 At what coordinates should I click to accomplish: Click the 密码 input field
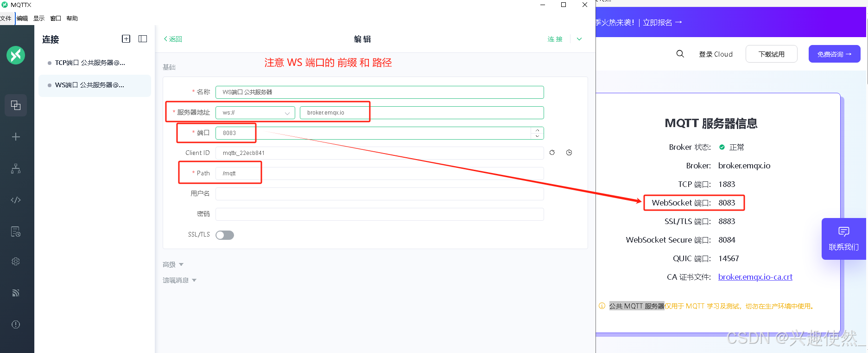380,214
